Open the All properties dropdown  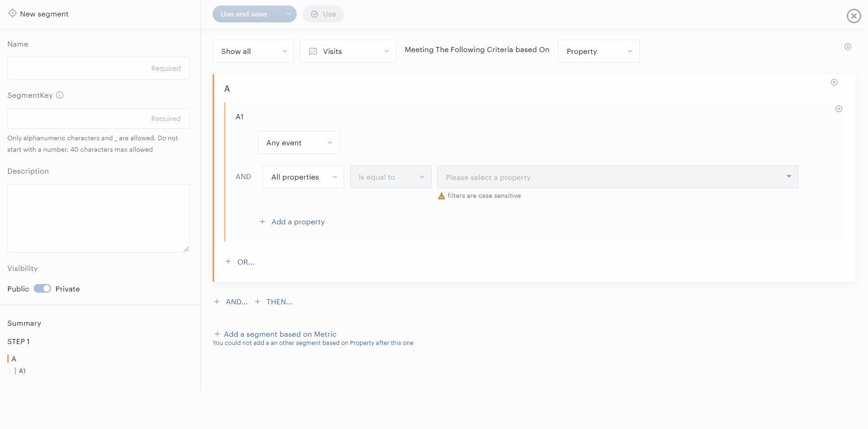303,177
